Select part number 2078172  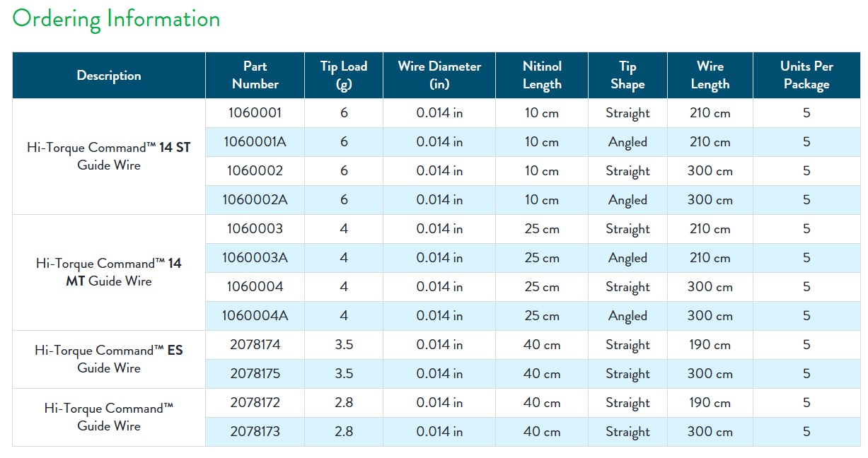pyautogui.click(x=255, y=403)
